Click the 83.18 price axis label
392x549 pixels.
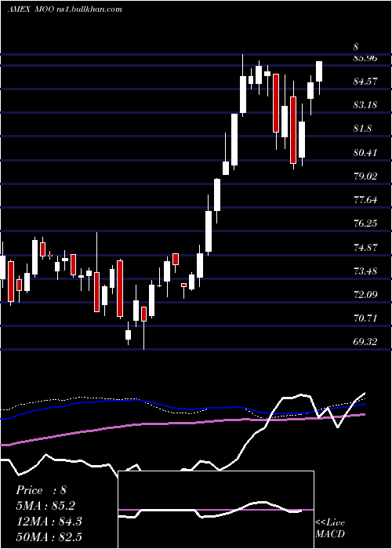365,105
